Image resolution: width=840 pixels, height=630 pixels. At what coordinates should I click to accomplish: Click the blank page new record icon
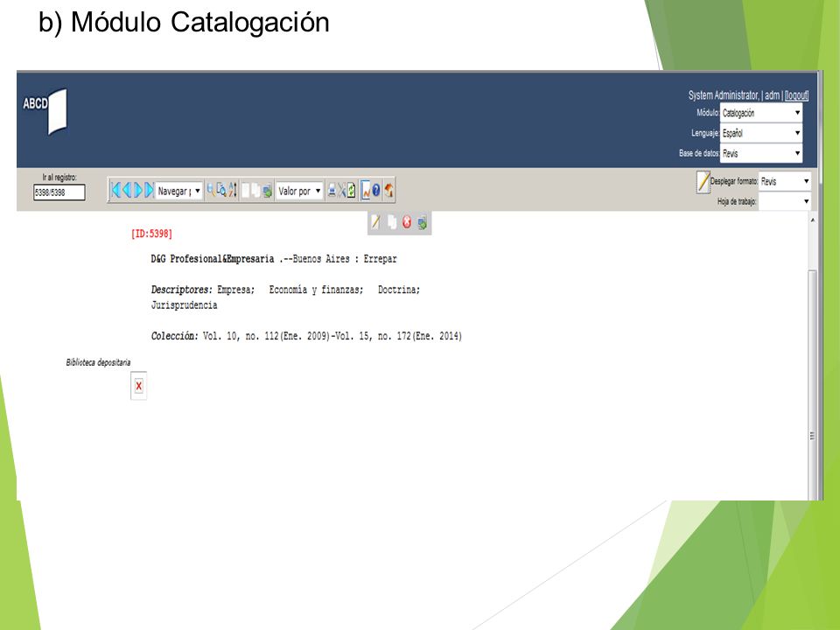pyautogui.click(x=246, y=190)
